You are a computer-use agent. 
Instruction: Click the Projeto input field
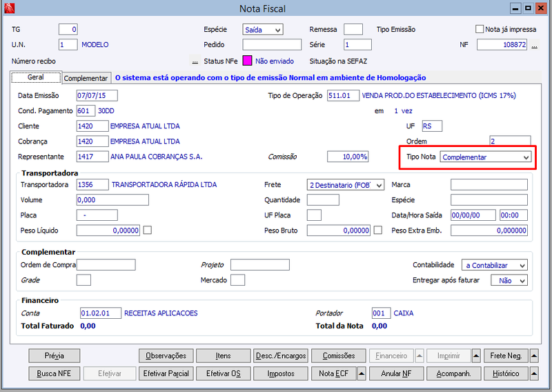pos(260,265)
